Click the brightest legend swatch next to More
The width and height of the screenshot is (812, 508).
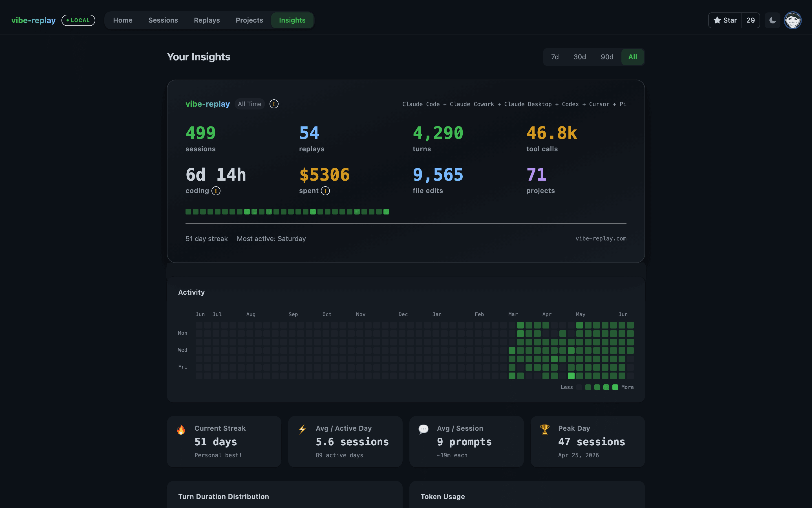click(615, 387)
